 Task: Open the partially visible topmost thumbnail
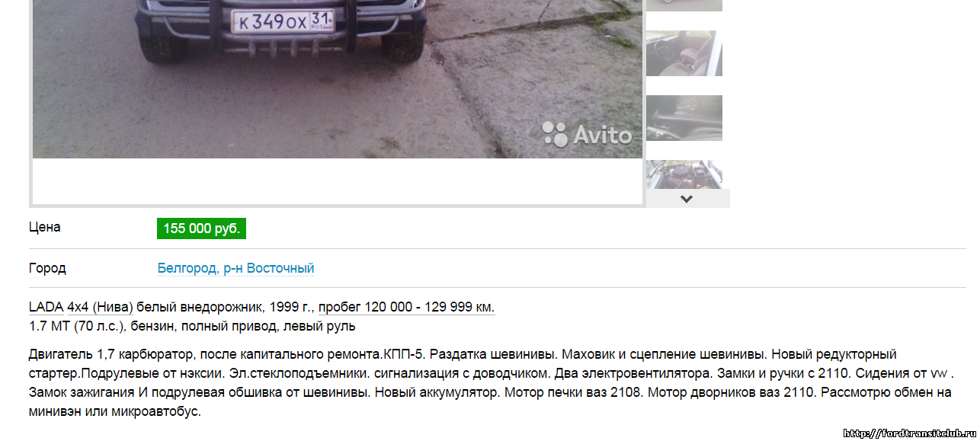pyautogui.click(x=684, y=5)
